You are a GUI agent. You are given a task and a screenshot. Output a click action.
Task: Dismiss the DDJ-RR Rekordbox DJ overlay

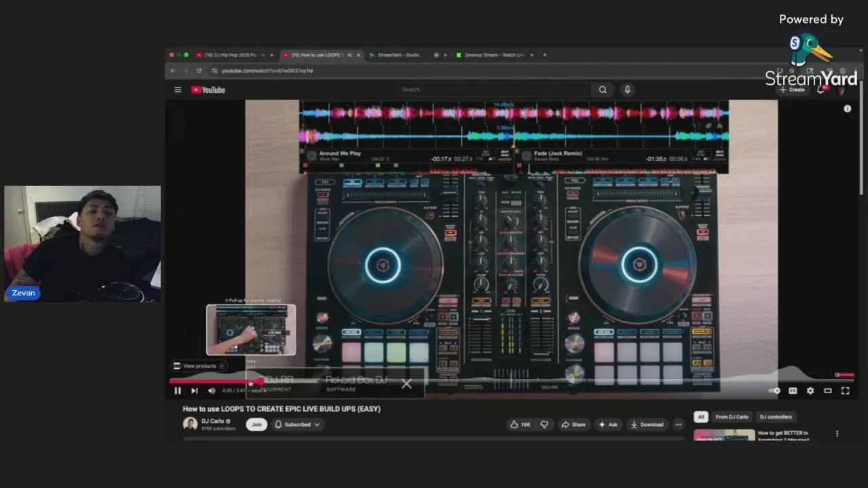click(406, 384)
